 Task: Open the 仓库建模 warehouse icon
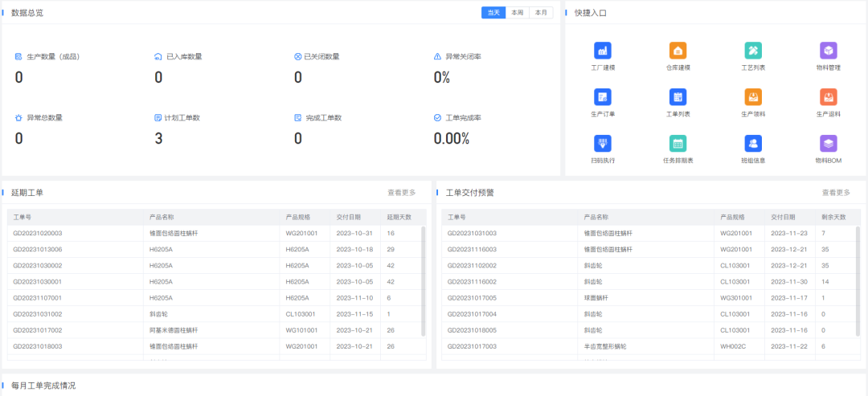coord(678,51)
